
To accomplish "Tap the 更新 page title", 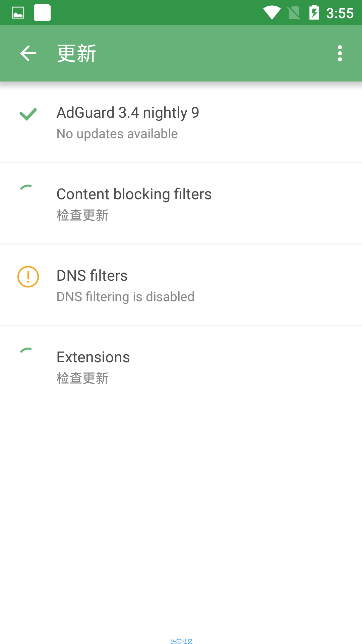I will (x=77, y=53).
